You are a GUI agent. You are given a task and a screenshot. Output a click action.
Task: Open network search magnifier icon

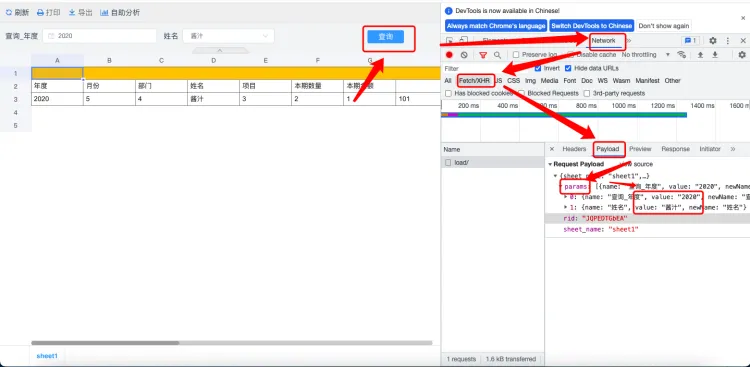(497, 55)
